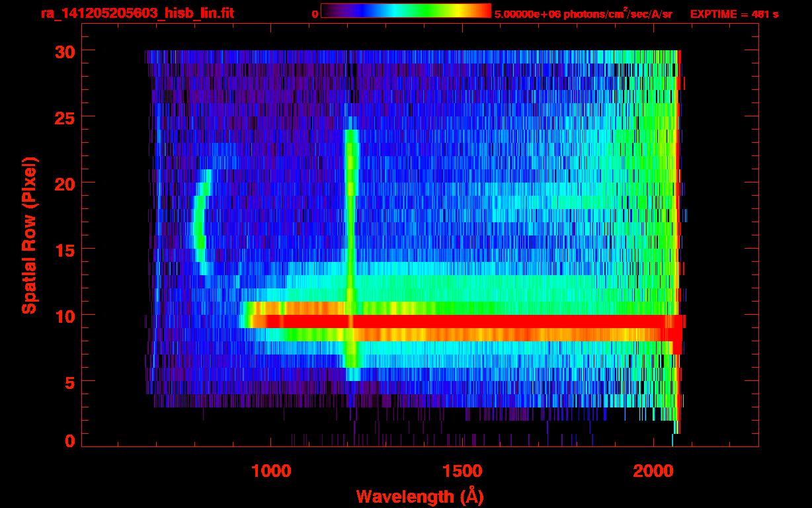Click the y-axis tick label 5
This screenshot has height=508, width=812.
click(x=71, y=382)
